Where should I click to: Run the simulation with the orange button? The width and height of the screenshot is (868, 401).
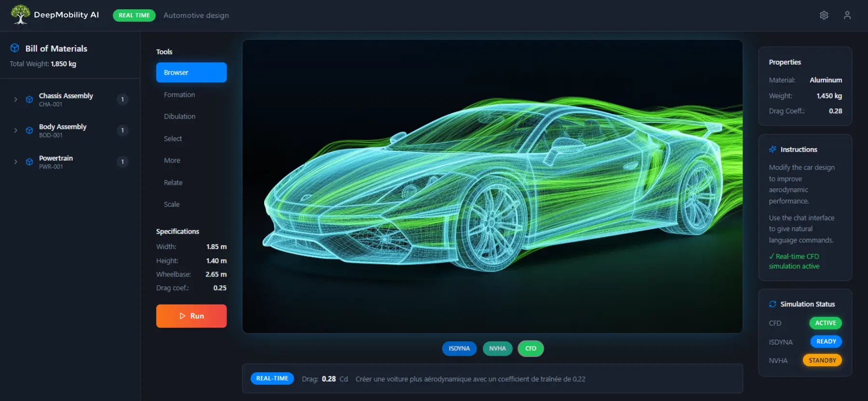(x=191, y=316)
